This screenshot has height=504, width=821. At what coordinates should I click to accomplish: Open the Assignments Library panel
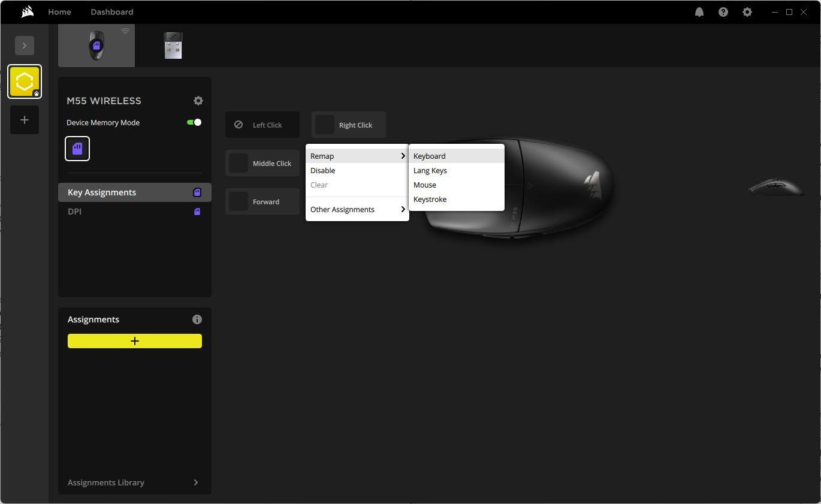click(x=134, y=482)
